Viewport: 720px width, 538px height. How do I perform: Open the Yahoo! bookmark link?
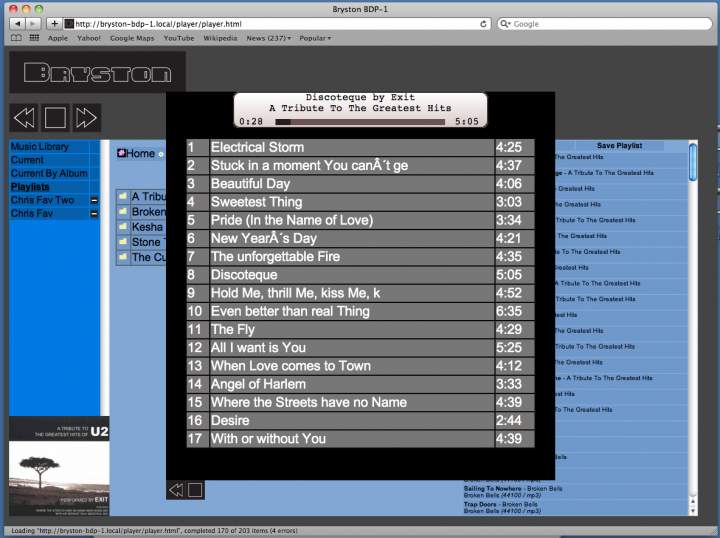coord(89,38)
